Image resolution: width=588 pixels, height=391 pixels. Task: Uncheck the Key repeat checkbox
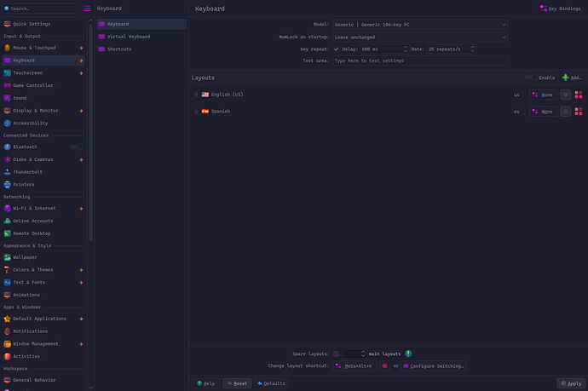336,49
